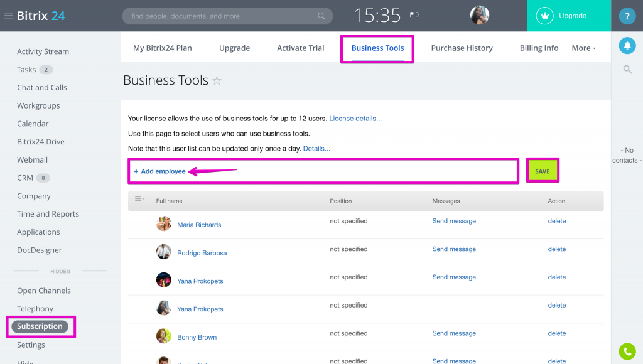Click Maria Richards avatar thumbnail

point(164,223)
